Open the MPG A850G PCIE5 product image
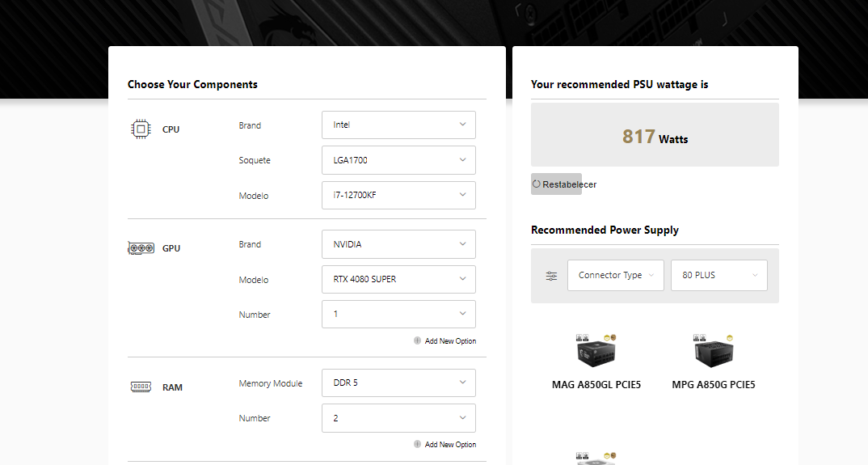Image resolution: width=868 pixels, height=465 pixels. (x=714, y=351)
